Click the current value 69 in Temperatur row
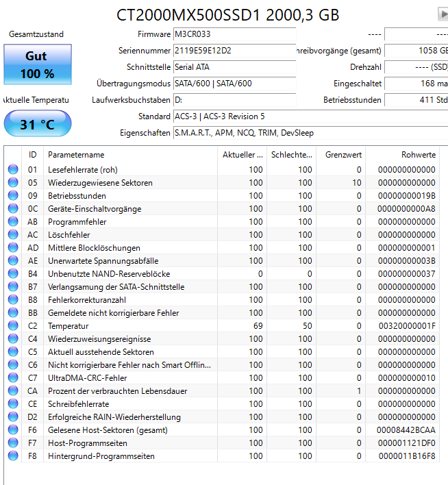Viewport: 448px width, 485px height. (258, 326)
